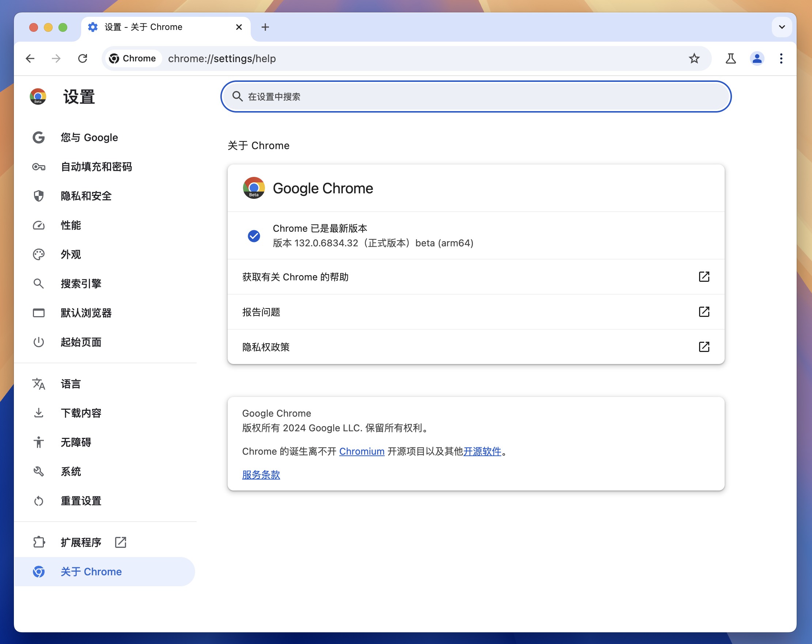Focus the 在设置中搜索 search field

coord(476,96)
